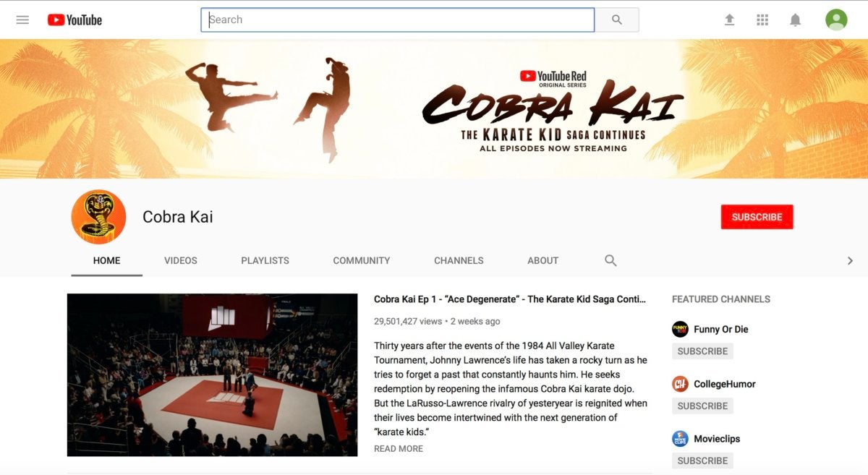Subscribe to CollegeHumor
The width and height of the screenshot is (868, 475).
[702, 406]
